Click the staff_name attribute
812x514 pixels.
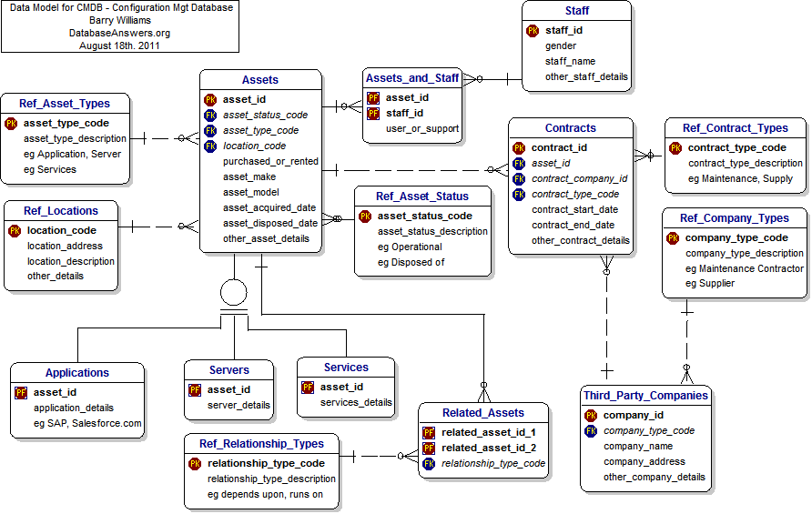pos(570,61)
